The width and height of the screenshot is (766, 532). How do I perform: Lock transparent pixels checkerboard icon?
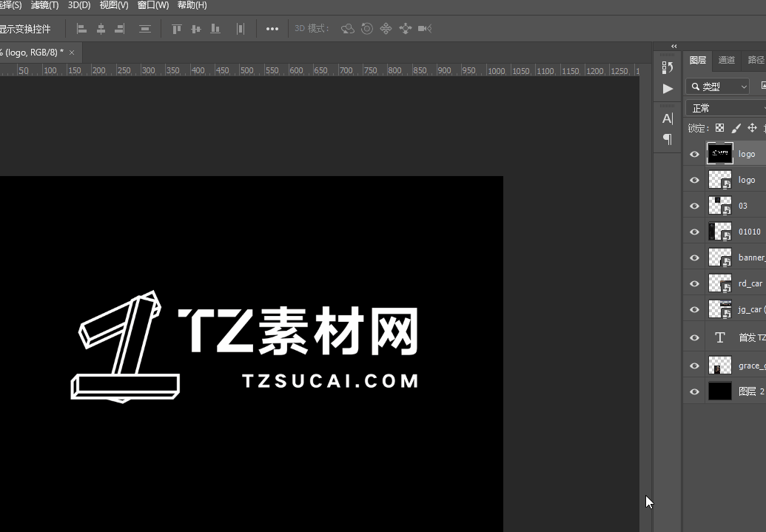719,128
